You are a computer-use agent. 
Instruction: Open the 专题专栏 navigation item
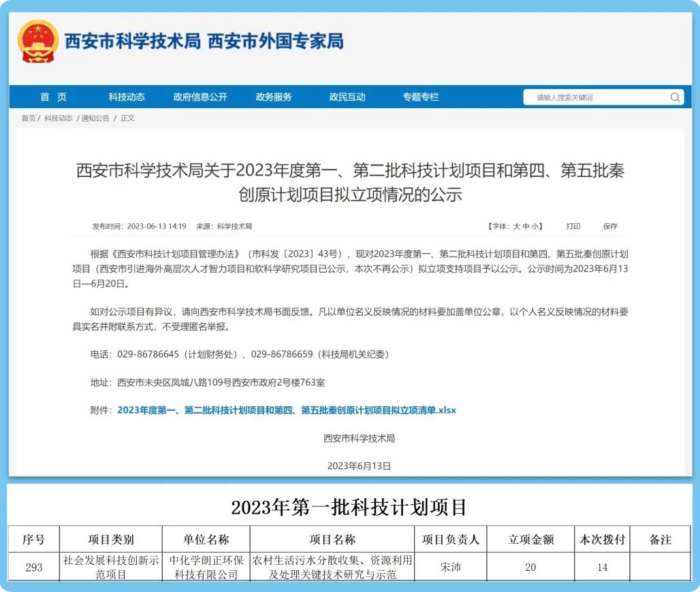click(421, 97)
